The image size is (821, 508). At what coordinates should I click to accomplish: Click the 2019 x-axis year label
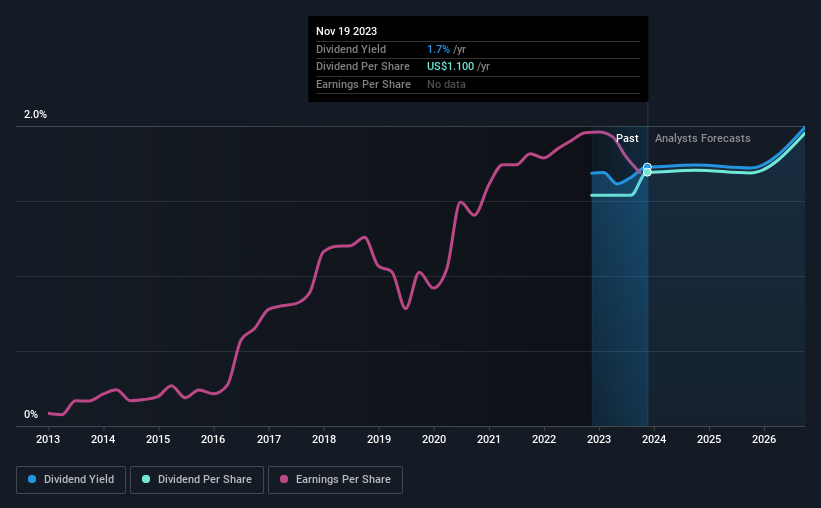click(x=379, y=439)
